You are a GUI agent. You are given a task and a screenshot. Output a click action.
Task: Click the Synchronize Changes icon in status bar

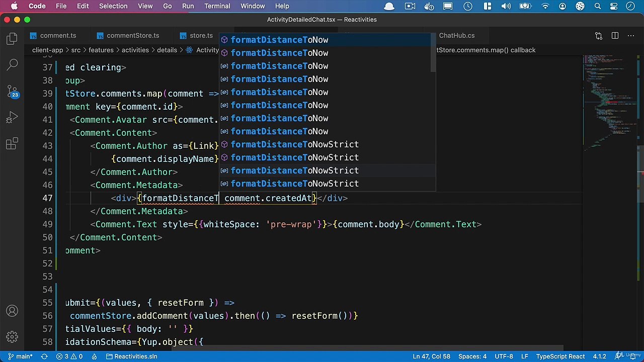(44, 356)
